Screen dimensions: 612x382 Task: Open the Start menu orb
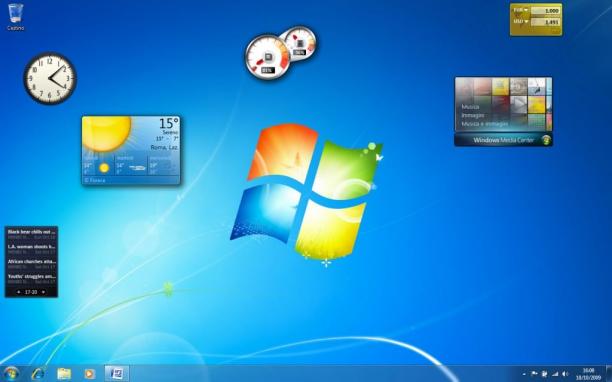pos(11,374)
